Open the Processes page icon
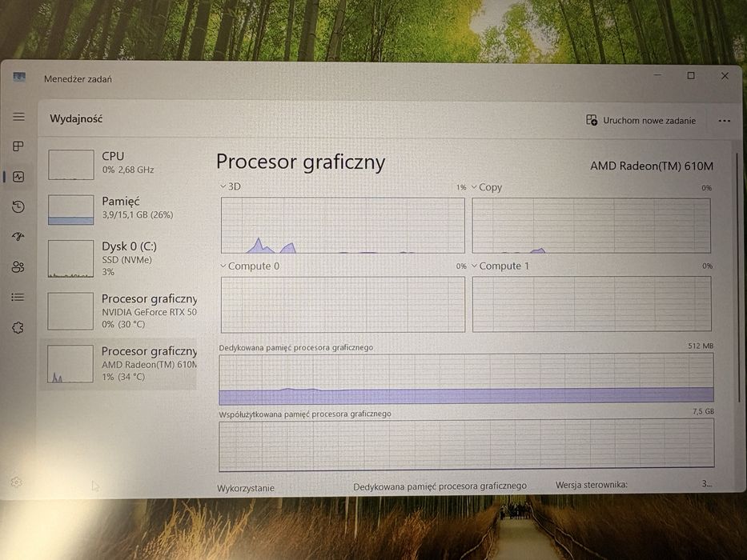 [18, 146]
